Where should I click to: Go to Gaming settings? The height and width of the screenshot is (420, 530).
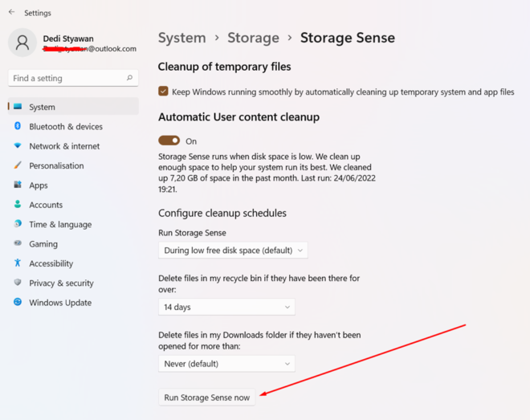click(73, 244)
